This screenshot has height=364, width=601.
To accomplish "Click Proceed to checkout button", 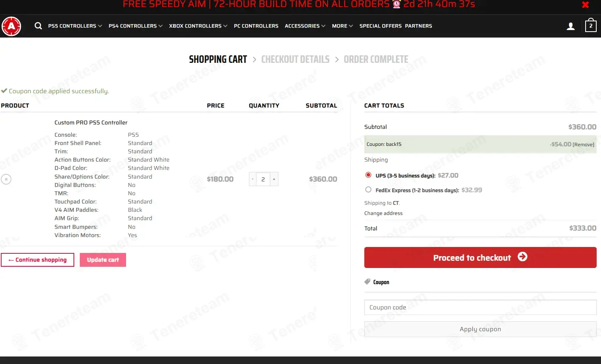I will [x=480, y=257].
